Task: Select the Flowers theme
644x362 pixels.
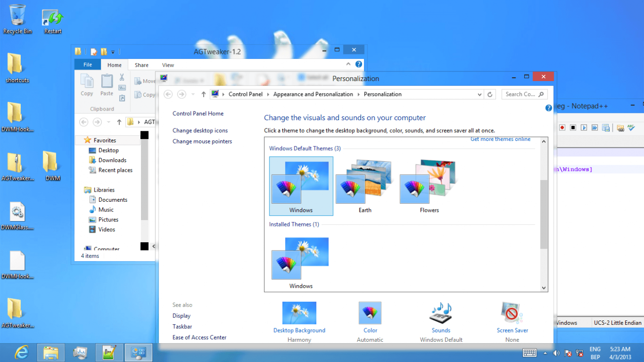Action: pos(429,186)
